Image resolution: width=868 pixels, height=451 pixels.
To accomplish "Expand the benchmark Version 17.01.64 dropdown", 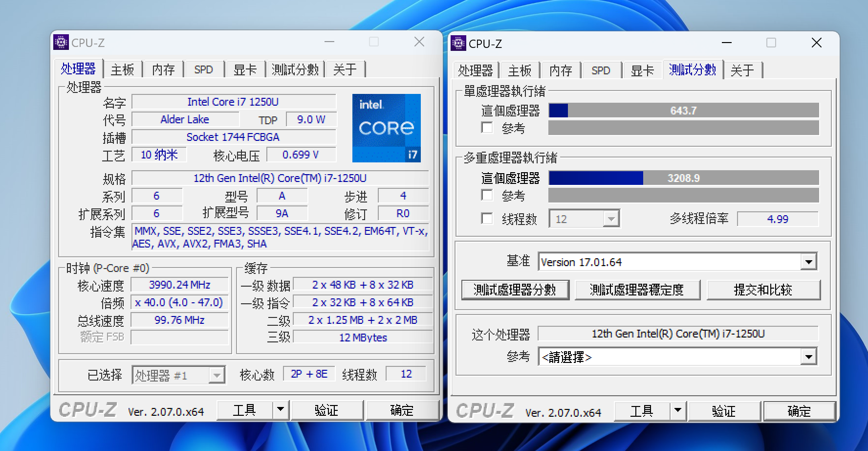I will coord(809,262).
